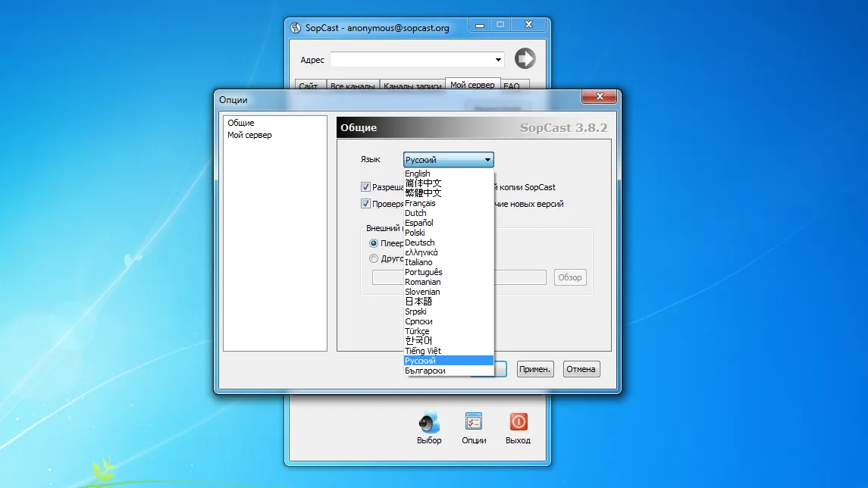The width and height of the screenshot is (868, 488).
Task: Choose 한국어 from the language list
Action: (x=449, y=341)
